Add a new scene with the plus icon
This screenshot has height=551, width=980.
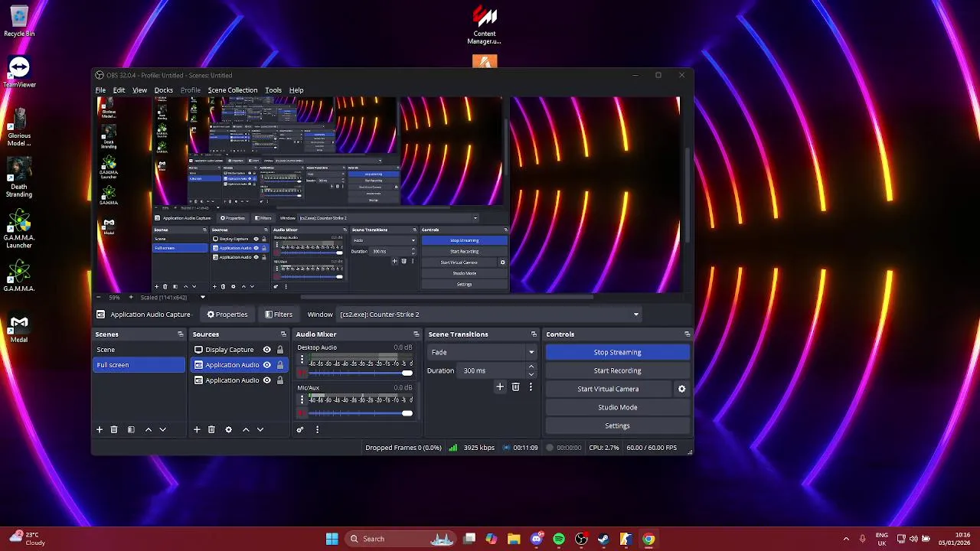click(x=99, y=430)
